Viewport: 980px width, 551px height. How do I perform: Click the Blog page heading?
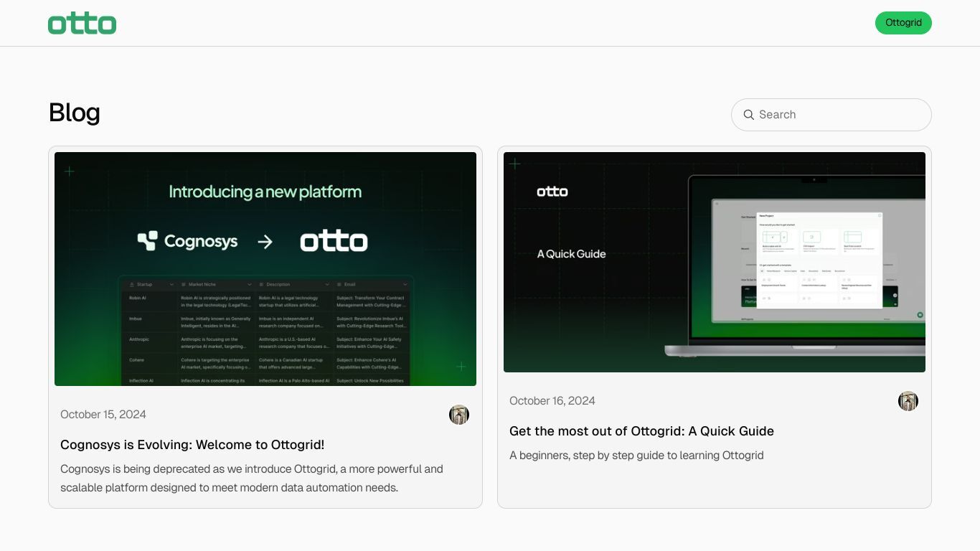[75, 113]
